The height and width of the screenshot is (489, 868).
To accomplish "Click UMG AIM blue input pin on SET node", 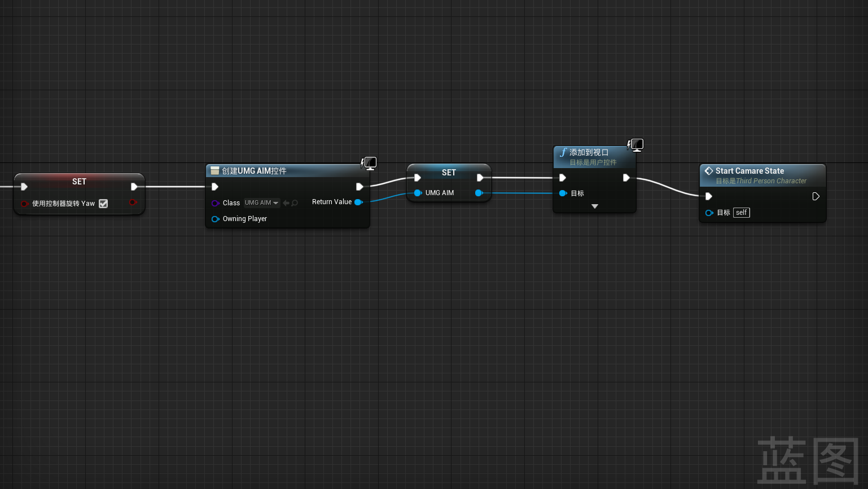I will [418, 193].
